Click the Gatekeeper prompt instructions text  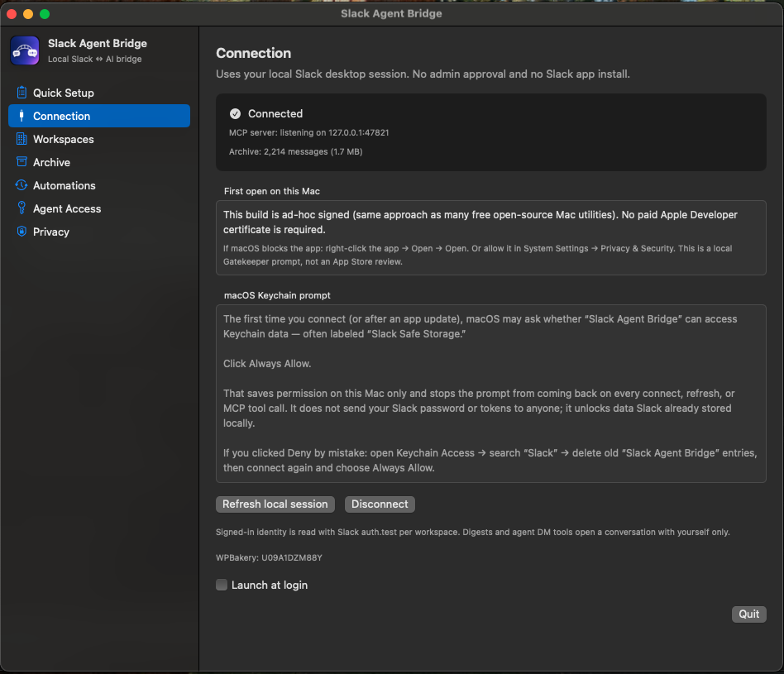(x=477, y=255)
